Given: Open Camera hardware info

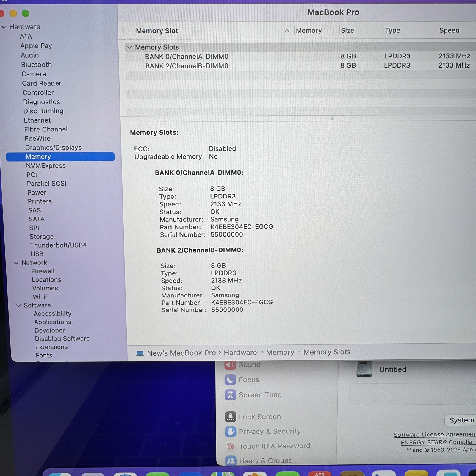Looking at the screenshot, I should [x=34, y=74].
